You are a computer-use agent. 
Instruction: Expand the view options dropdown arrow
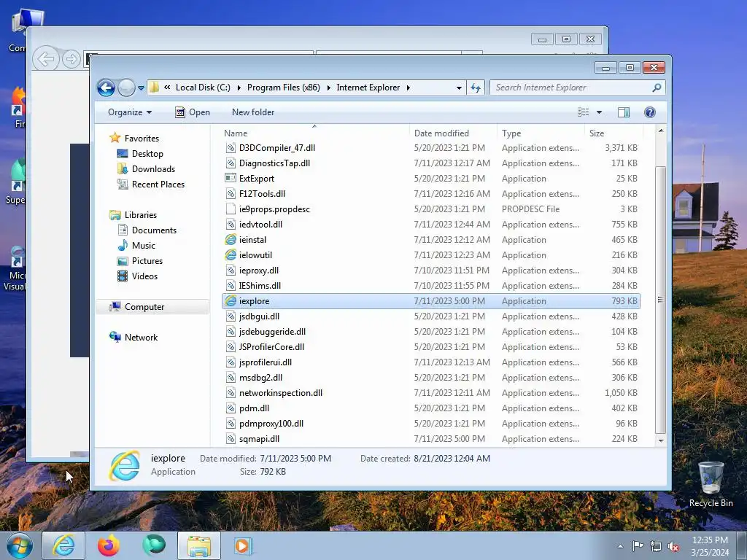pyautogui.click(x=600, y=112)
